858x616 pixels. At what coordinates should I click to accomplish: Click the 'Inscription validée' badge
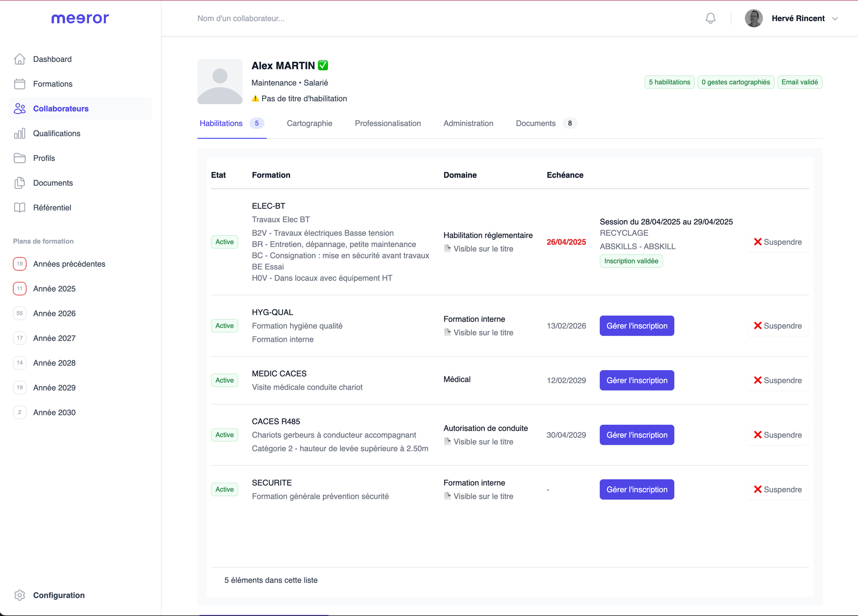pyautogui.click(x=631, y=261)
